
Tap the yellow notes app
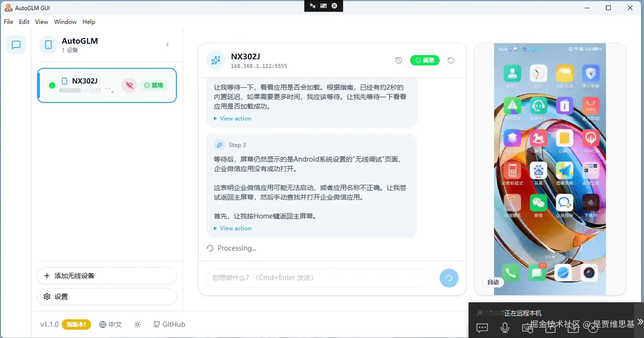click(564, 138)
